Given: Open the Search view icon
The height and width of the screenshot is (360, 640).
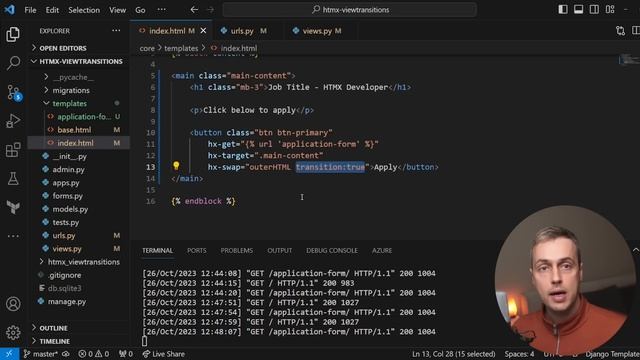Looking at the screenshot, I should [13, 62].
